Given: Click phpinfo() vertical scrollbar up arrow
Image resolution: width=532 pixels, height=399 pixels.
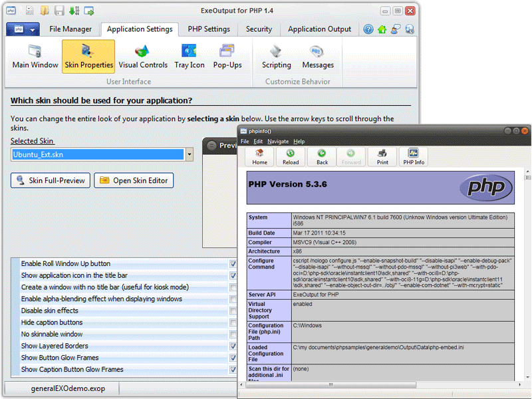Looking at the screenshot, I should (527, 171).
